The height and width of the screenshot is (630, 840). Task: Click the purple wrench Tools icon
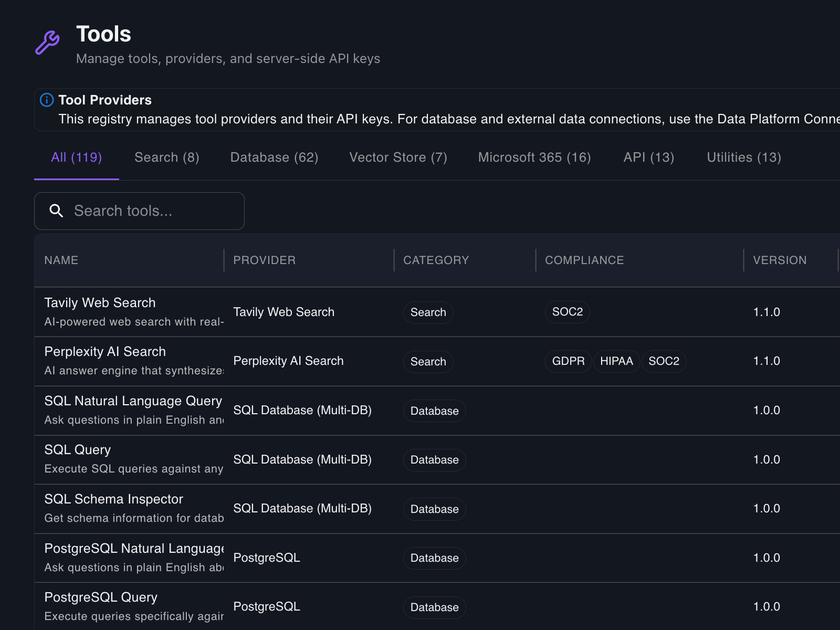click(47, 43)
